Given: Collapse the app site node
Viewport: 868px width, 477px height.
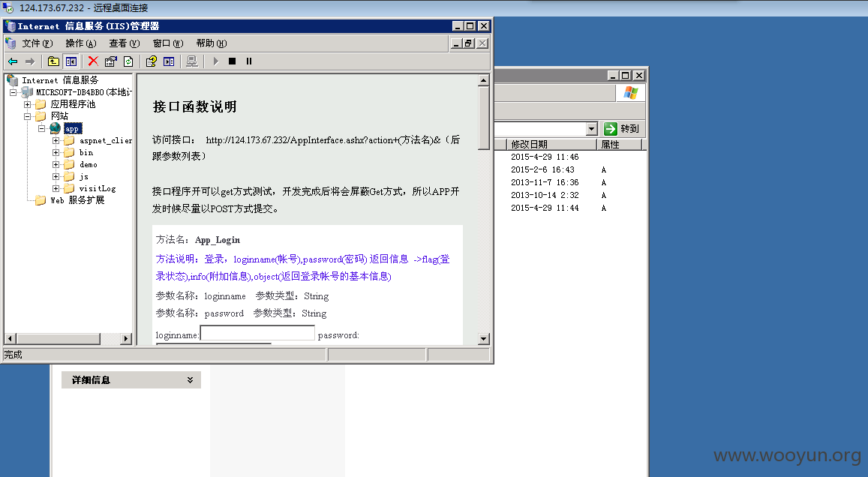Looking at the screenshot, I should [41, 128].
